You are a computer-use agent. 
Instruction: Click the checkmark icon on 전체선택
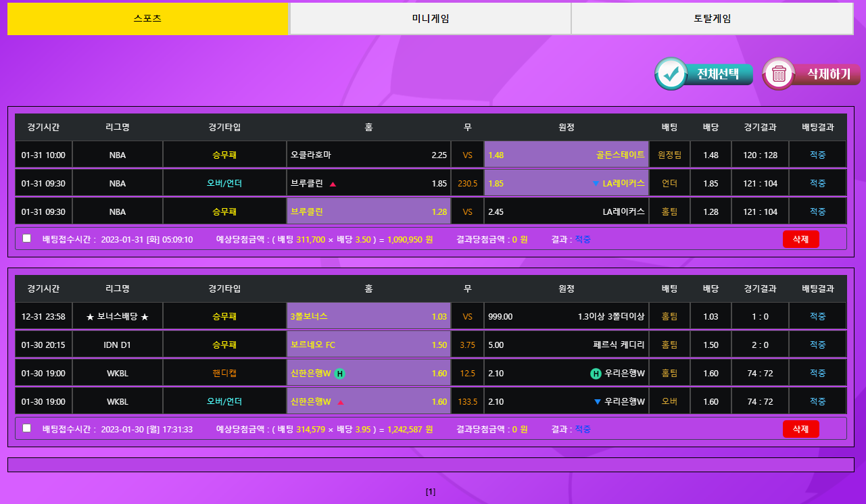[x=671, y=74]
